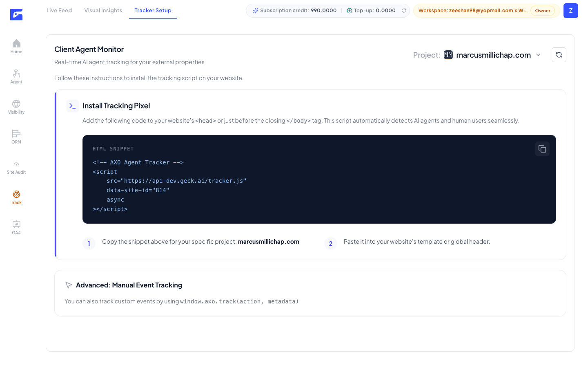
Task: Open the Home section in the sidebar
Action: pyautogui.click(x=16, y=46)
